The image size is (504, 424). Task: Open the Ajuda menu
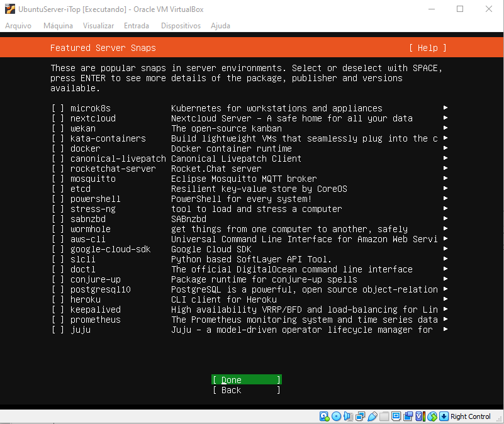220,26
